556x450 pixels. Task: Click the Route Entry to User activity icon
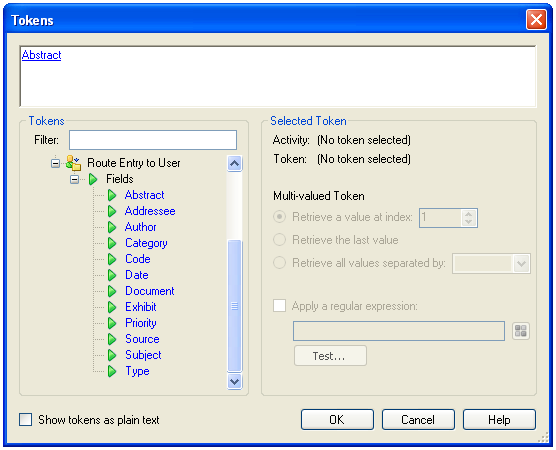73,163
